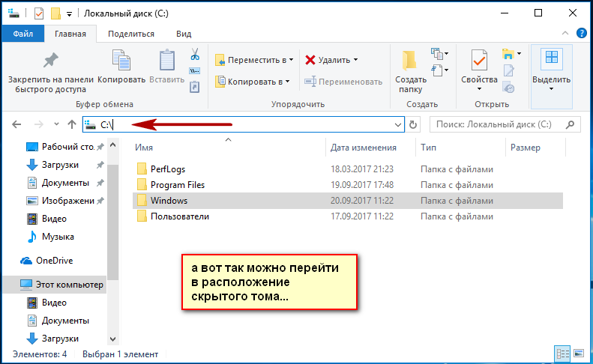Screen dimensions: 593x364
Task: Click the Refresh button next to address bar
Action: pyautogui.click(x=413, y=124)
